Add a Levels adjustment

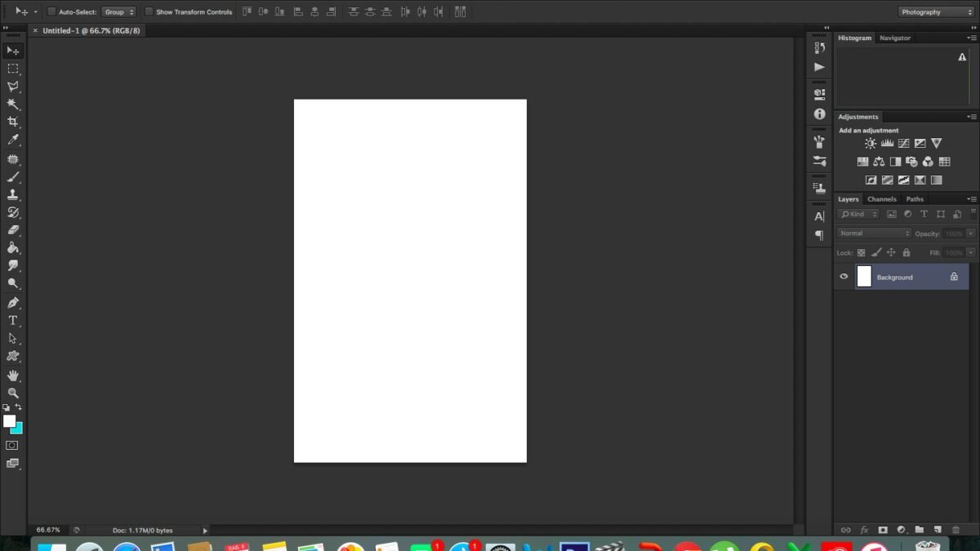click(887, 143)
